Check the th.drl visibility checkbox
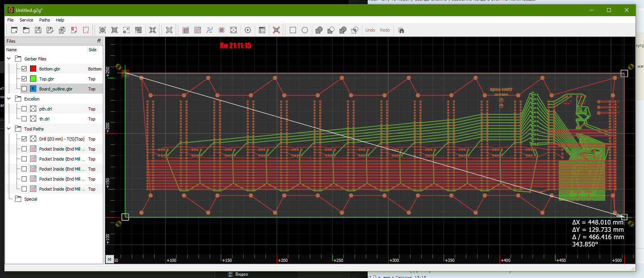The image size is (644, 278). coord(24,119)
